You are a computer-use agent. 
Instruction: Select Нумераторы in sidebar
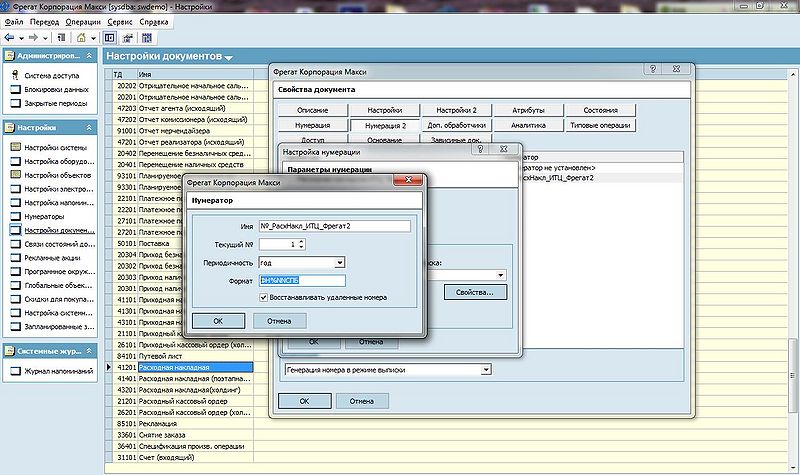tap(44, 216)
